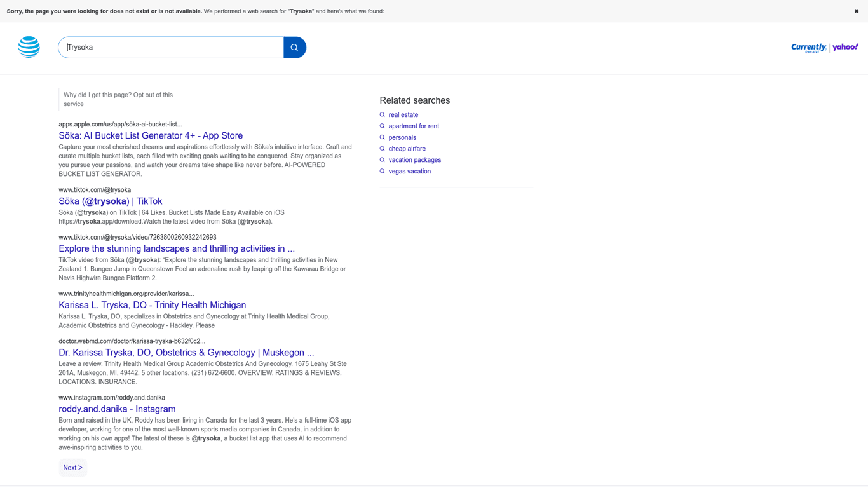Open roddy.and.danika Instagram result
This screenshot has height=488, width=868.
[117, 409]
